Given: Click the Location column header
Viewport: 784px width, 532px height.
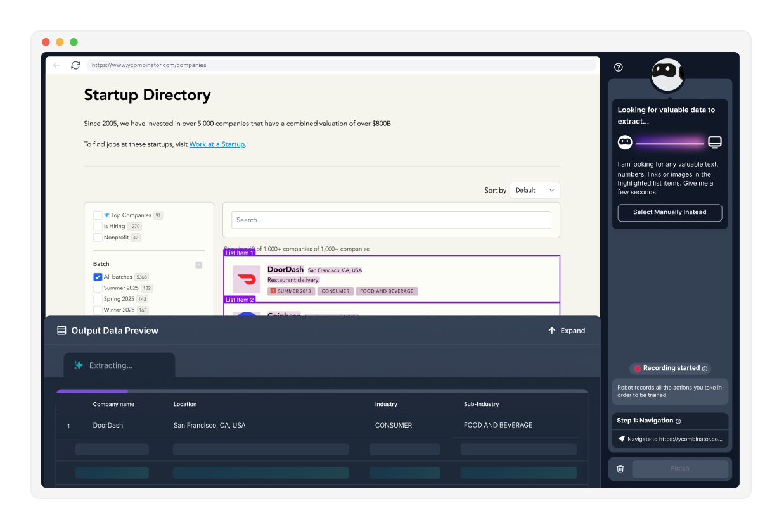Looking at the screenshot, I should (185, 404).
